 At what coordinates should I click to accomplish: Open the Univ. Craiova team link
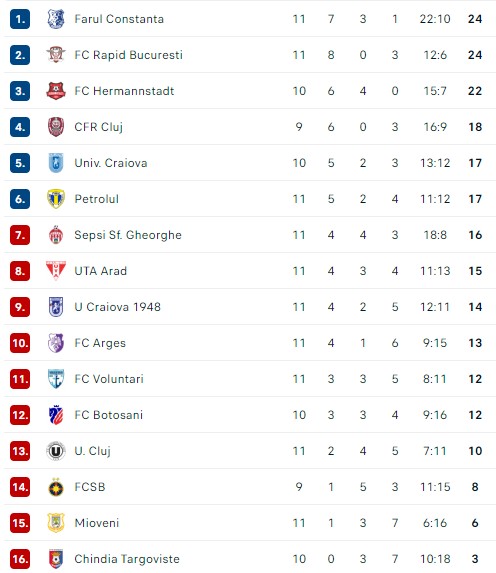111,163
